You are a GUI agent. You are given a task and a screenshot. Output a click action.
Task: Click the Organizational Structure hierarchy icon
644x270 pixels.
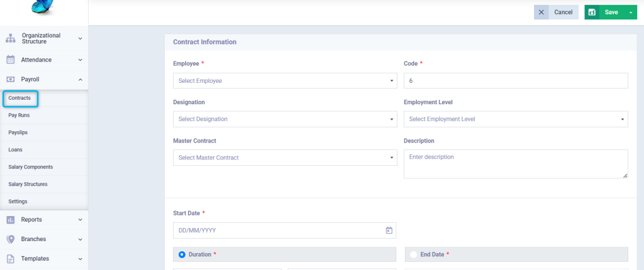click(11, 38)
